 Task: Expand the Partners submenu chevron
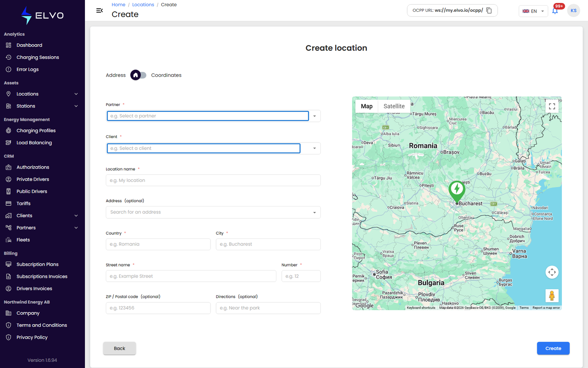coord(76,228)
